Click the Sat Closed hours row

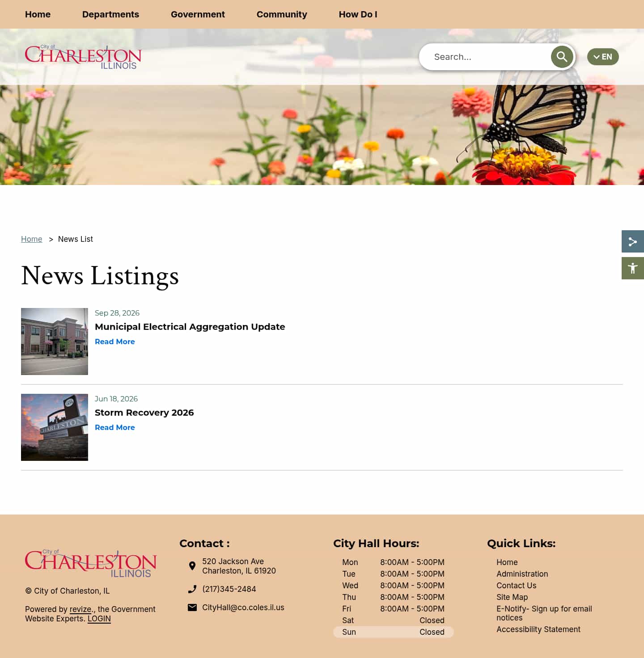(394, 620)
